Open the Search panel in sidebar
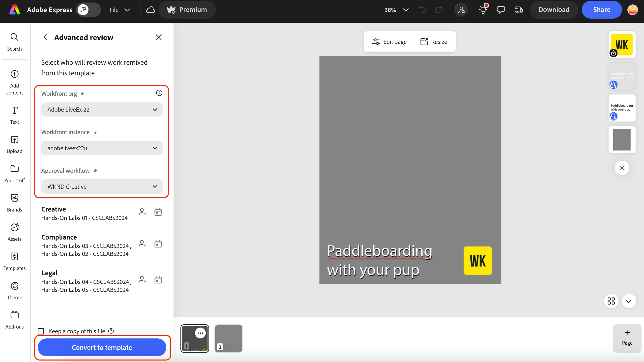 click(14, 42)
